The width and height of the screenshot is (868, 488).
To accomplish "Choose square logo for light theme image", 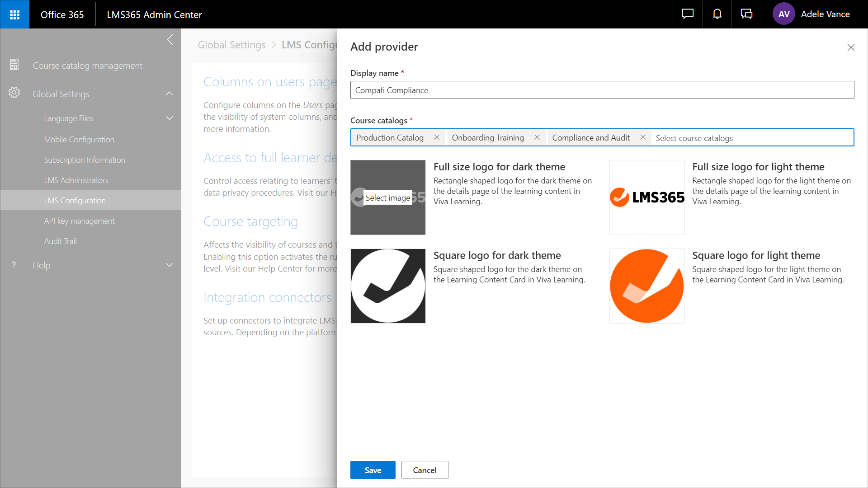I will tap(647, 286).
